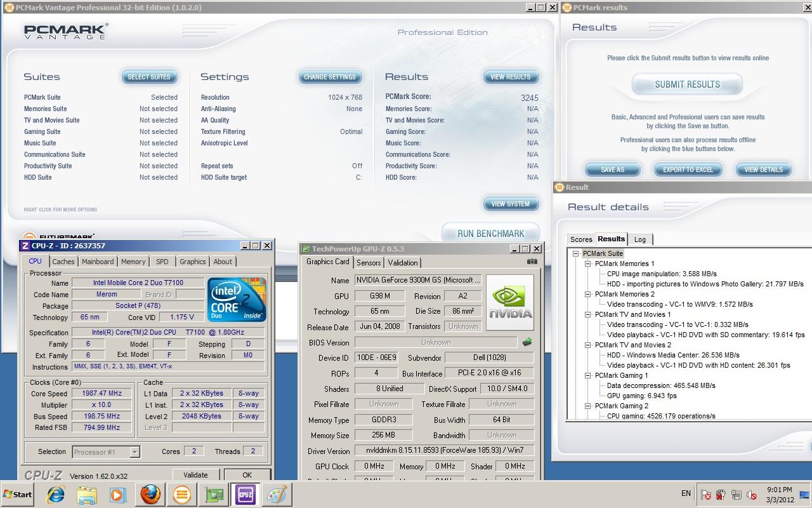Collapse the PCMark Memories 1 node
The image size is (812, 508).
588,264
